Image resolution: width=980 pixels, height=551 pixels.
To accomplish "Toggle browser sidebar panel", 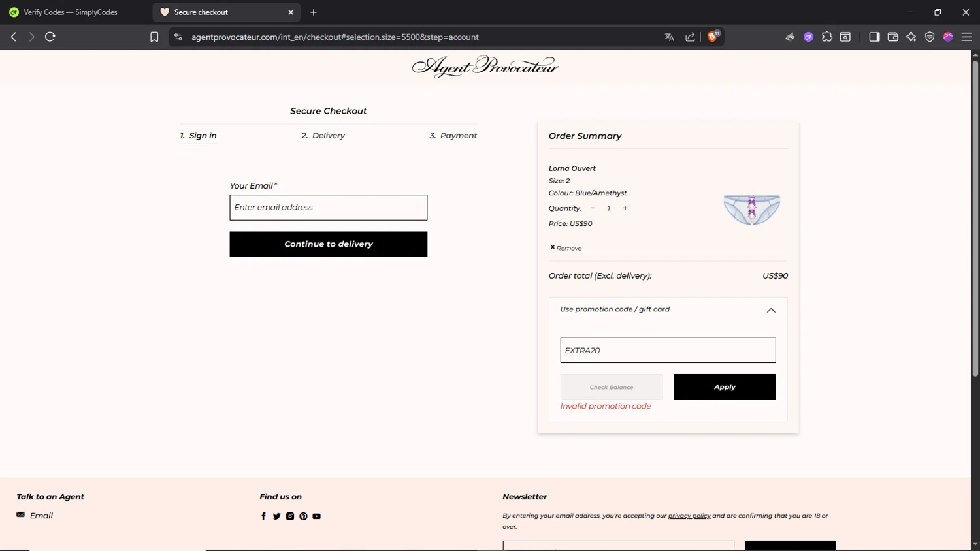I will (874, 37).
